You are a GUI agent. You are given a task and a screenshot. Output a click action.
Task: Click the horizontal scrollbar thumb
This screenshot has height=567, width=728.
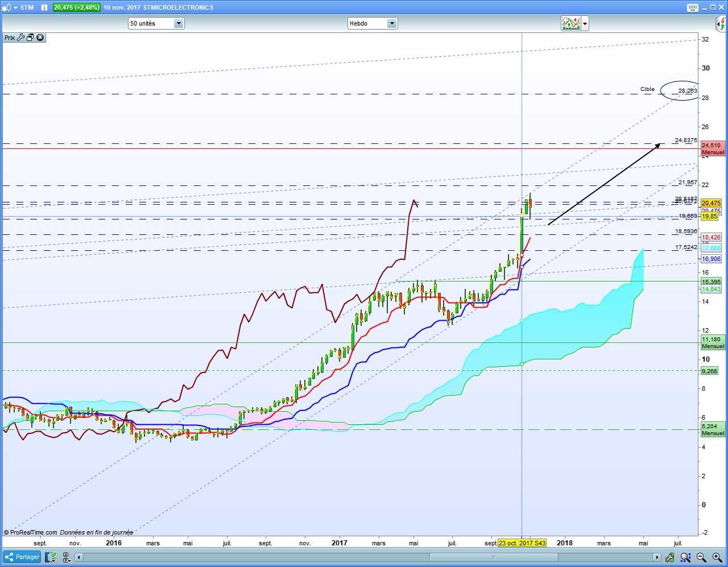(494, 557)
